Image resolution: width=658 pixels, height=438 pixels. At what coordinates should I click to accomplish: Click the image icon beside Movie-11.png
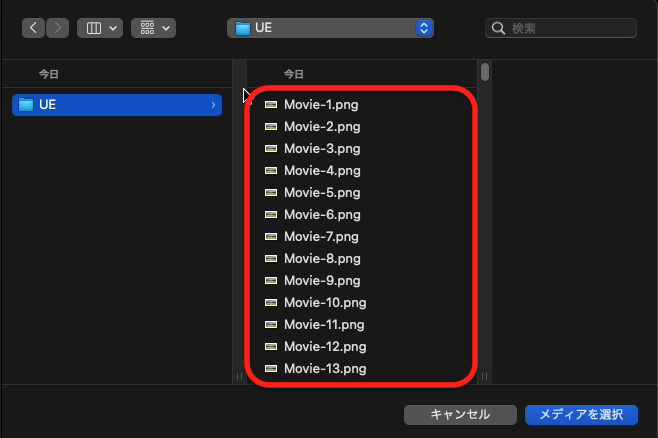pos(271,325)
